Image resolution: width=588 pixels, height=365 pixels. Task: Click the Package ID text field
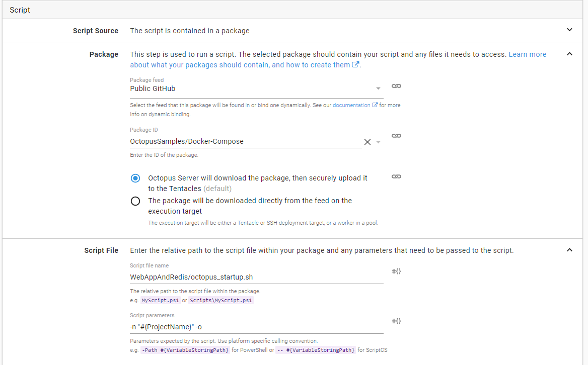click(x=244, y=142)
